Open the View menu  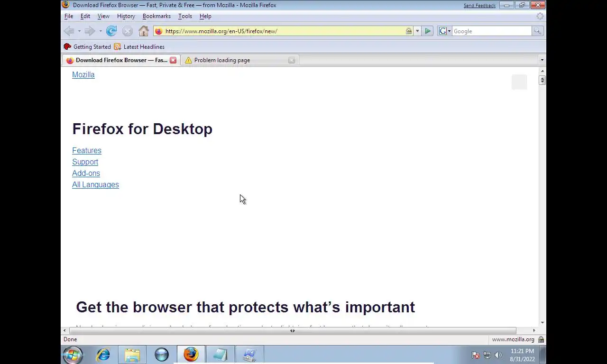click(x=103, y=16)
